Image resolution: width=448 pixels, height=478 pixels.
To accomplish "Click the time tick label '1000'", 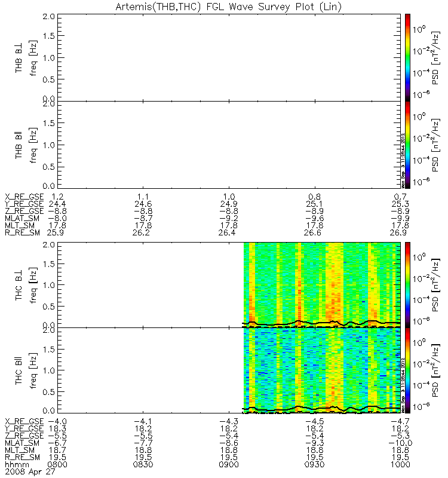I will click(400, 465).
